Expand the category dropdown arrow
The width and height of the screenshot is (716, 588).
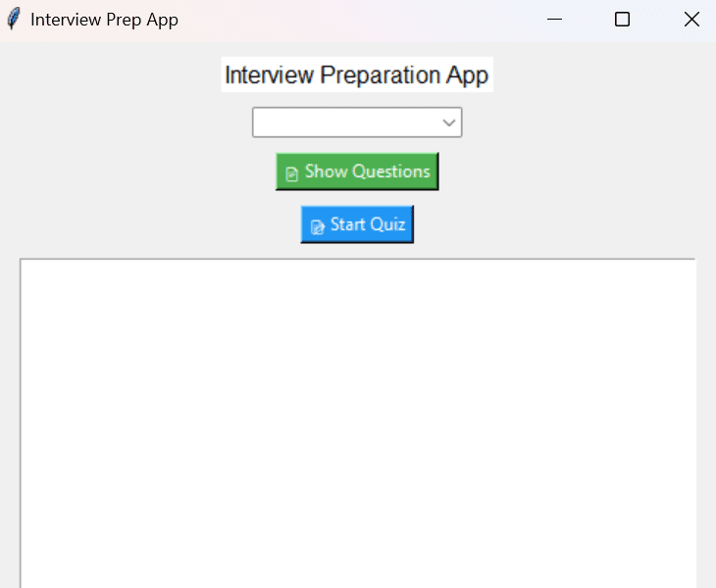[449, 122]
